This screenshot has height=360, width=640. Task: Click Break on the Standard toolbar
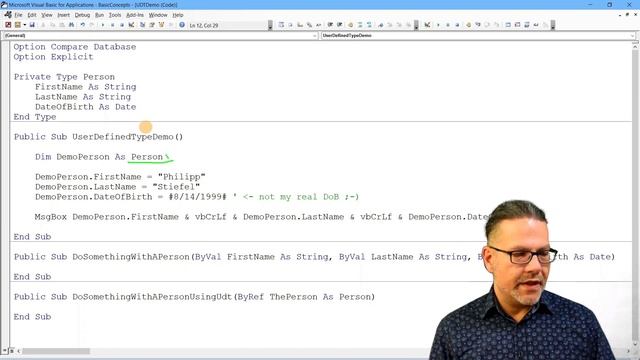112,25
